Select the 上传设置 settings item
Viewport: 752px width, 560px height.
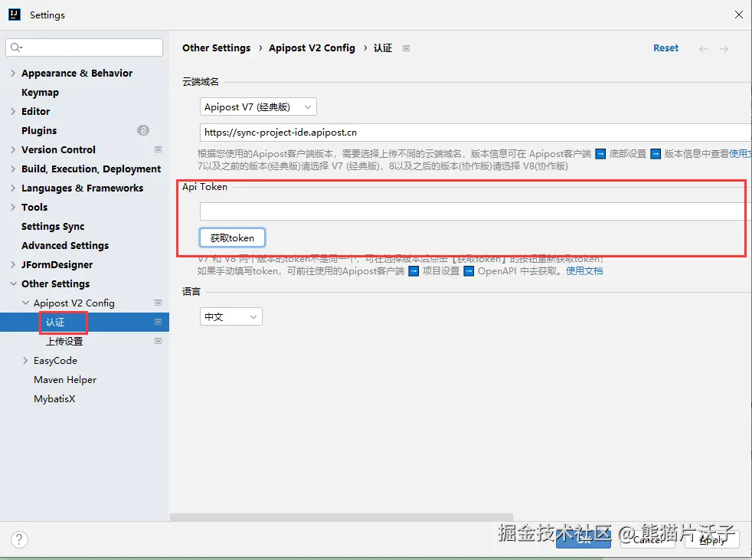[x=64, y=342]
